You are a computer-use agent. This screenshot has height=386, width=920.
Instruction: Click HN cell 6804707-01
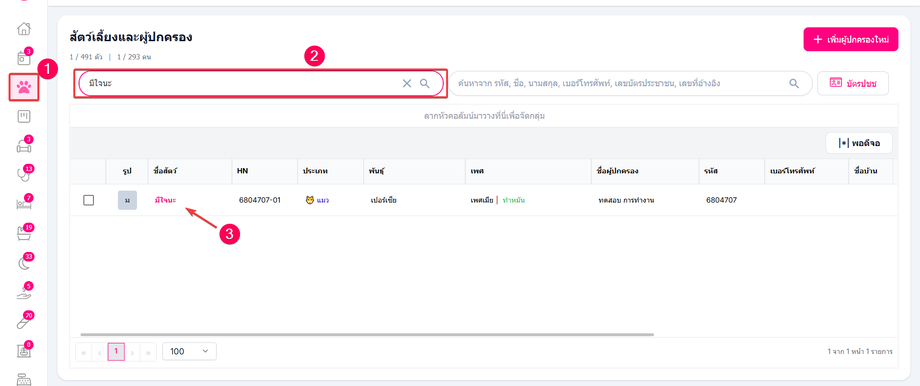coord(259,200)
